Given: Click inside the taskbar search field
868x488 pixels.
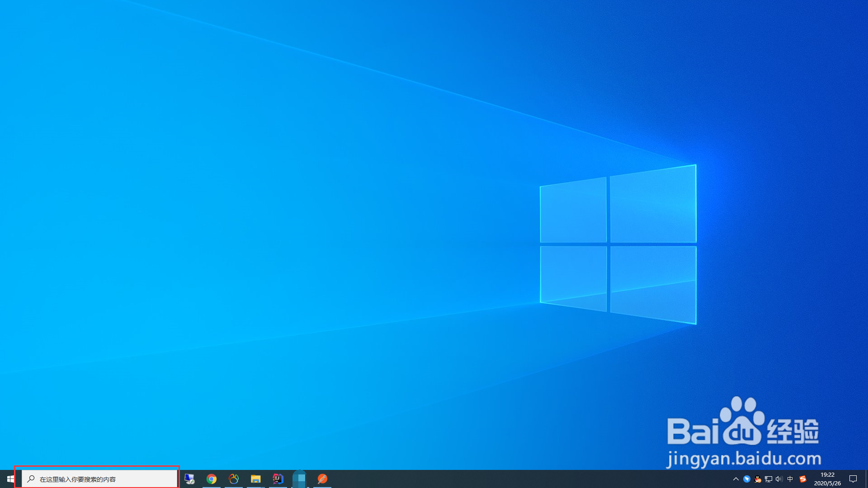Looking at the screenshot, I should click(99, 479).
